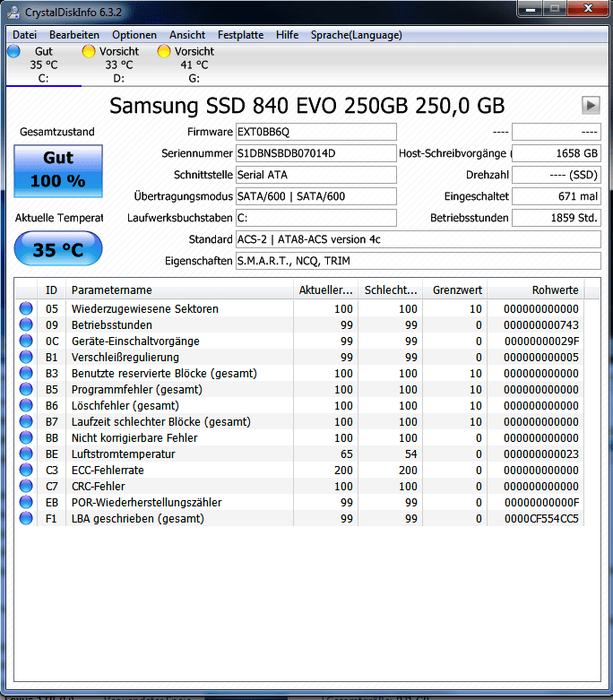The image size is (613, 700).
Task: Click status orb of Verschleißregulierung row
Action: 26,357
